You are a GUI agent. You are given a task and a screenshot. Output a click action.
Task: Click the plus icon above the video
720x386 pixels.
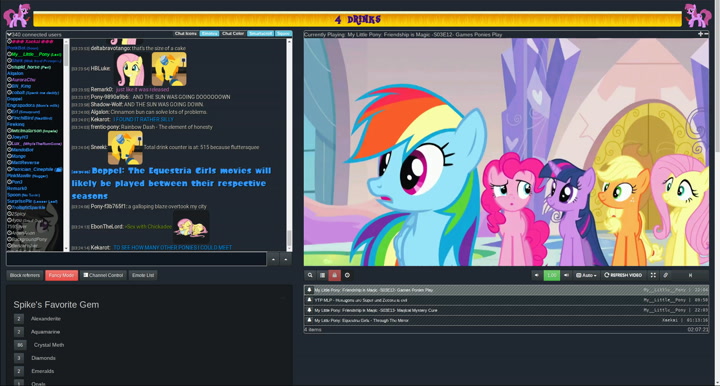tap(700, 34)
